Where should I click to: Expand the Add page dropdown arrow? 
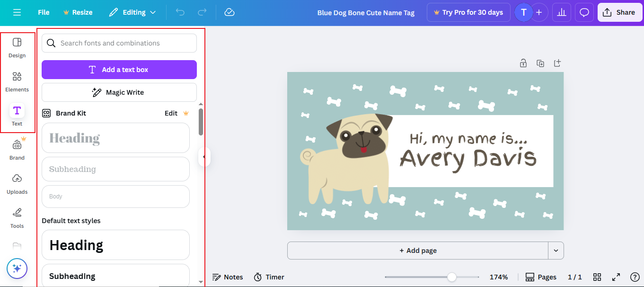click(x=556, y=251)
